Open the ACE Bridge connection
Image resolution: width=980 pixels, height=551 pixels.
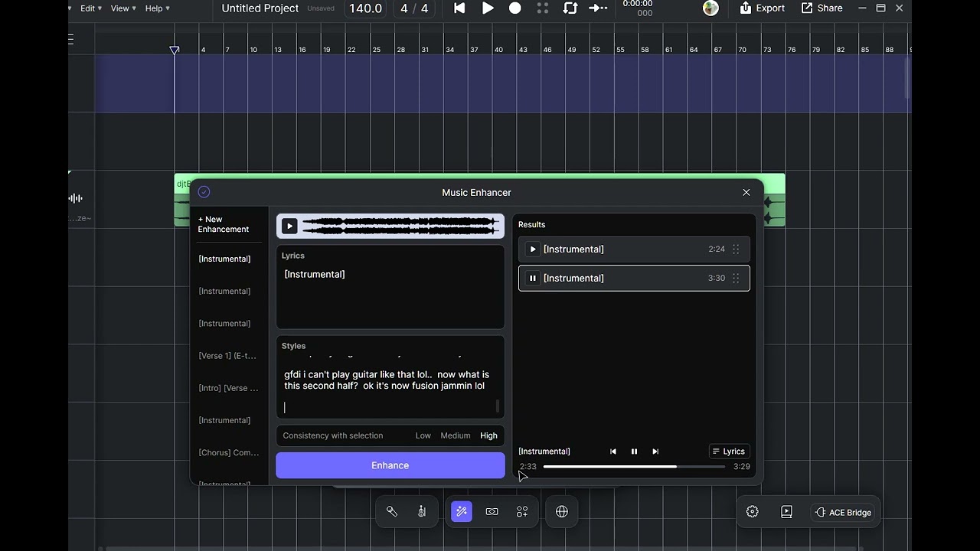(844, 513)
